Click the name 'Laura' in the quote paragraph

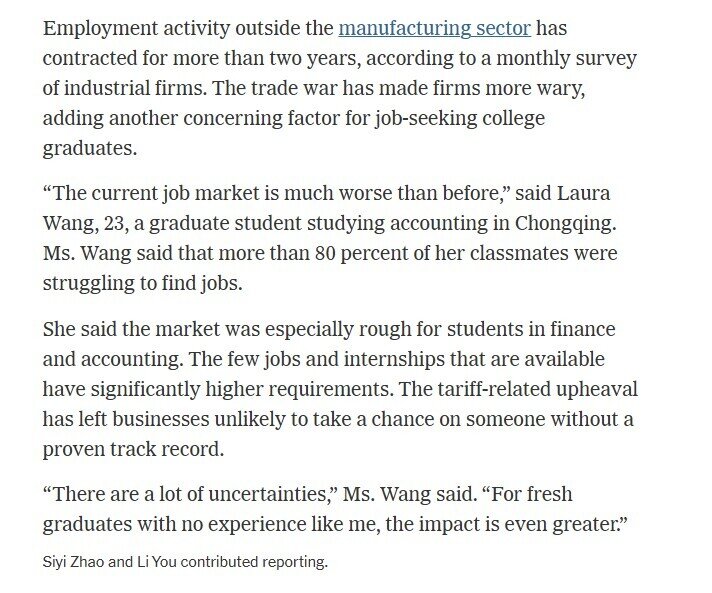click(583, 193)
